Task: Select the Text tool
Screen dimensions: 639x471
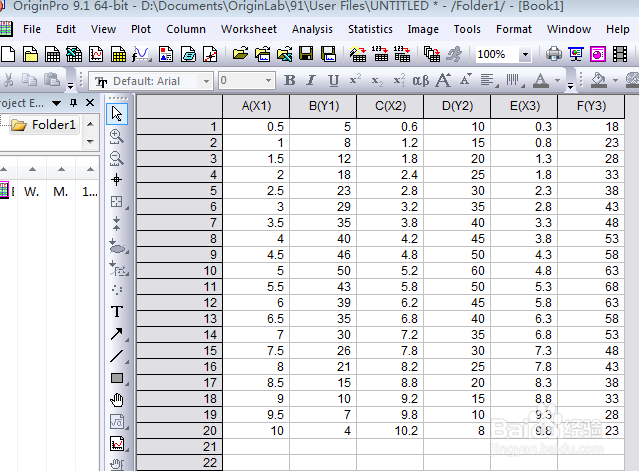Action: tap(117, 311)
